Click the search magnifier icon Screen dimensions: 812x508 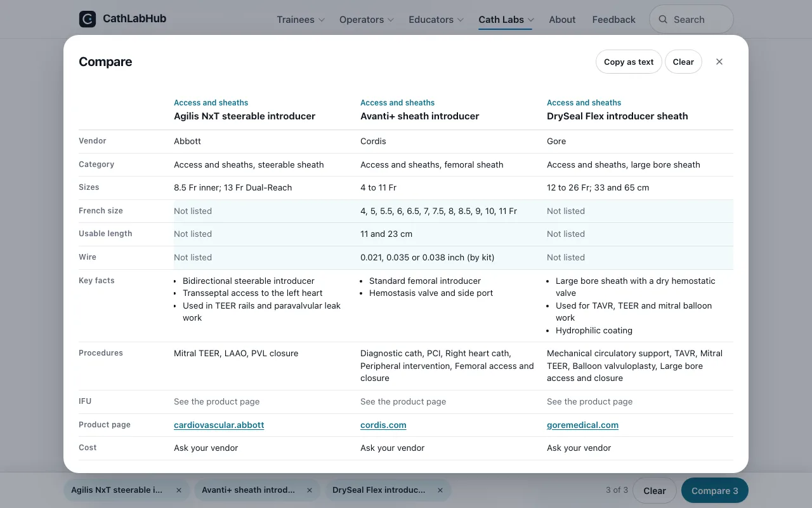coord(663,20)
